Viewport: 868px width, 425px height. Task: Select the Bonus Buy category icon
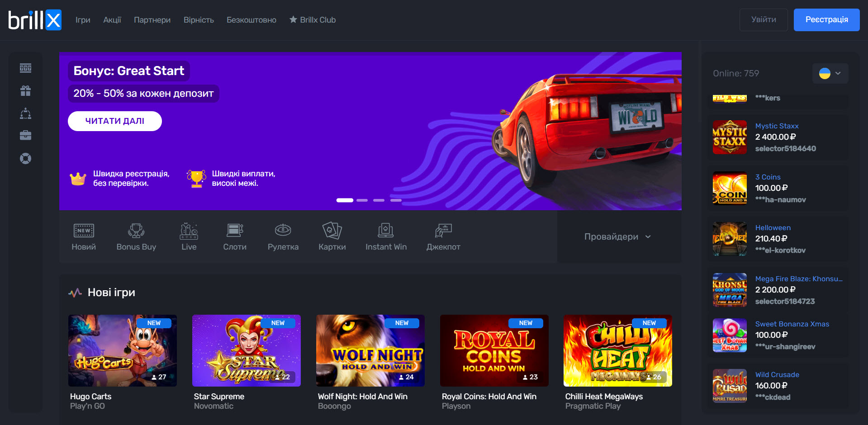click(x=136, y=231)
